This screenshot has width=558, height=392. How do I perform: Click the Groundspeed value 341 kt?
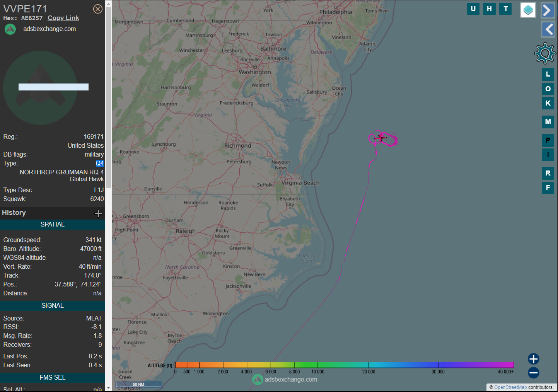tap(94, 240)
